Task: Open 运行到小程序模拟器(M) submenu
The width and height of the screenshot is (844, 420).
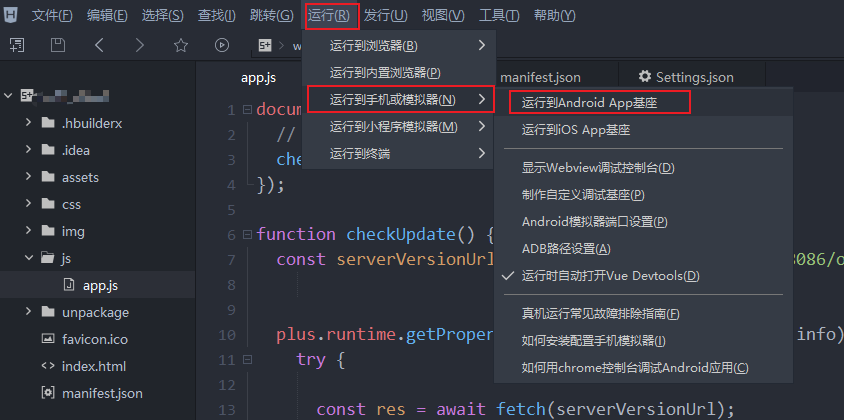Action: coord(398,127)
